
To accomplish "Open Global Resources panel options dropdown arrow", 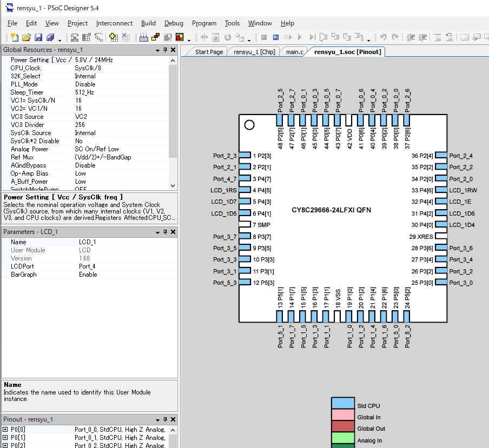I will [157, 50].
